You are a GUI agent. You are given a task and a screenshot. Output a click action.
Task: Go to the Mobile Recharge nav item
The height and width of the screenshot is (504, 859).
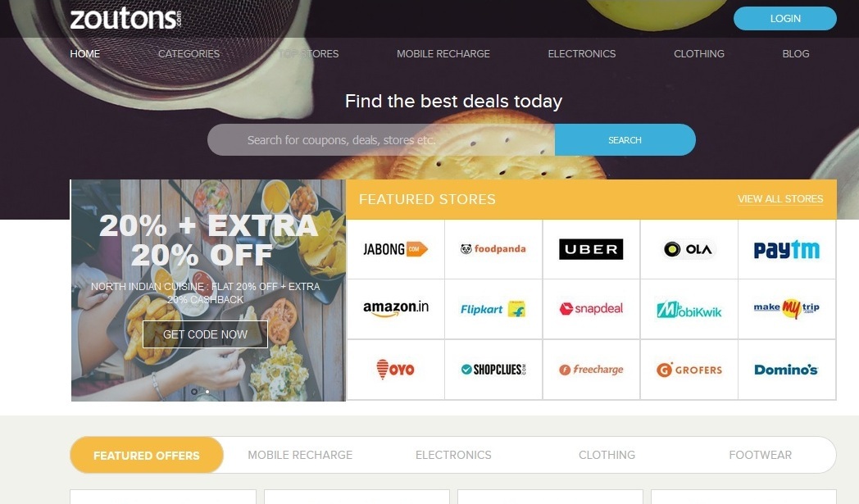(x=443, y=54)
